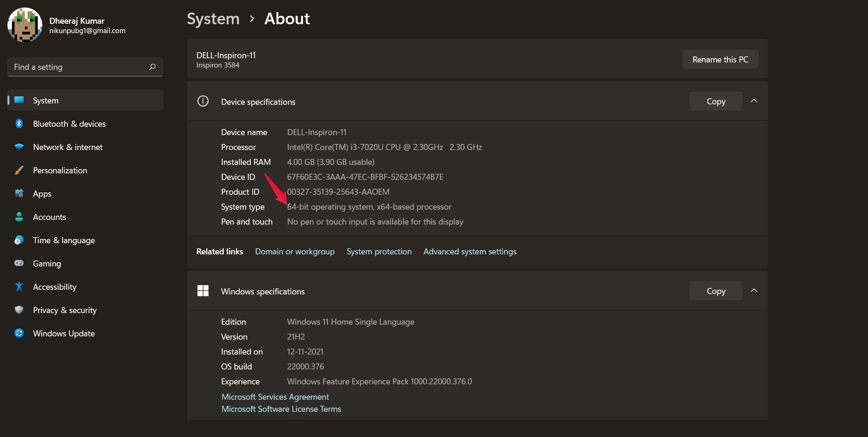Click the Rename this PC button

[x=720, y=59]
